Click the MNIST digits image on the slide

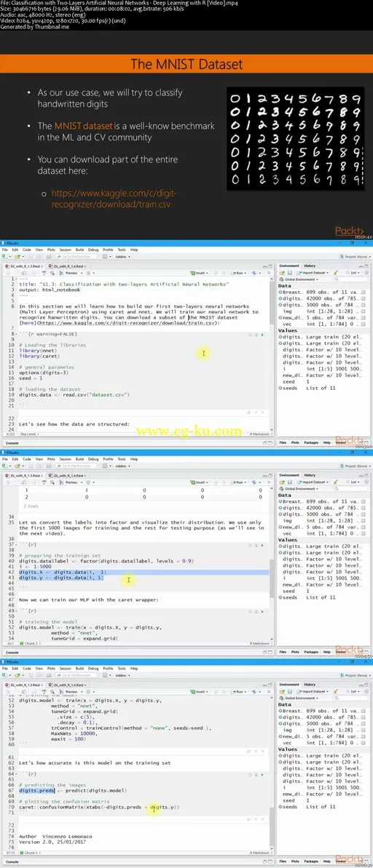pyautogui.click(x=295, y=140)
